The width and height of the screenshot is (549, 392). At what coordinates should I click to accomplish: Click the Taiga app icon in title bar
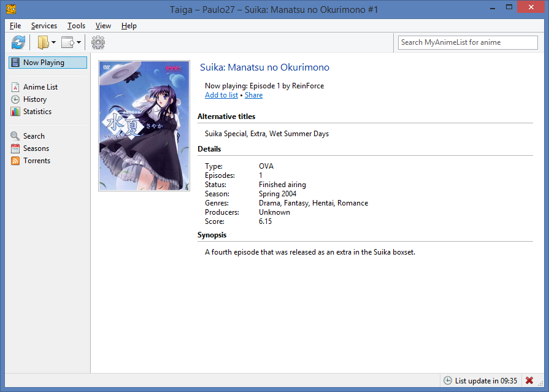tap(11, 9)
